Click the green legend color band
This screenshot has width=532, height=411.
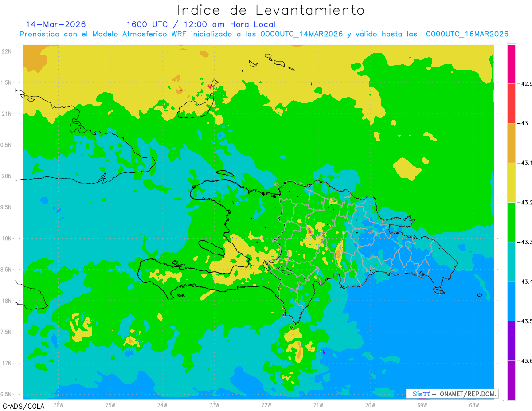(x=511, y=222)
